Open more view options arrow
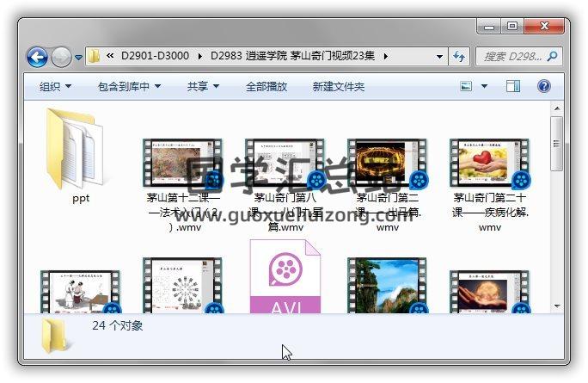 [484, 86]
